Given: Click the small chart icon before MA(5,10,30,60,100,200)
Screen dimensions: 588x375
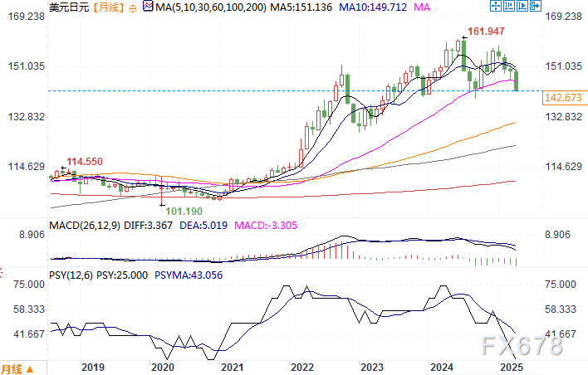Looking at the screenshot, I should coord(149,8).
